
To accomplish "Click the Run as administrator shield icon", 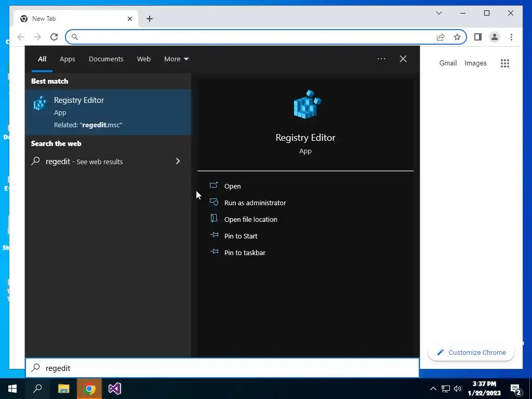I will coord(214,202).
